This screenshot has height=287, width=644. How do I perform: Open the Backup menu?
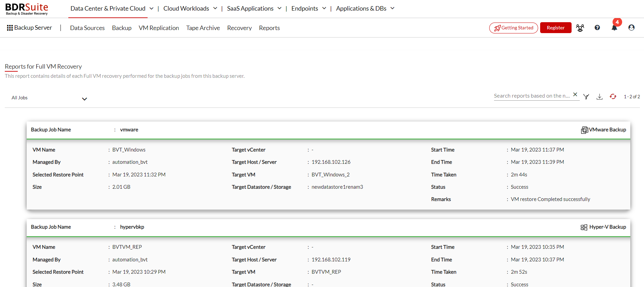[x=122, y=28]
